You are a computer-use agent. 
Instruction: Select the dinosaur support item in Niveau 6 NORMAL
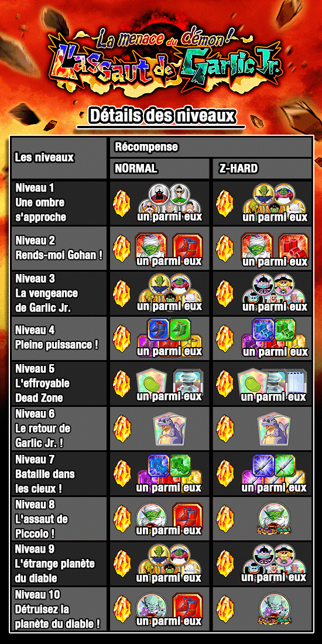point(169,430)
